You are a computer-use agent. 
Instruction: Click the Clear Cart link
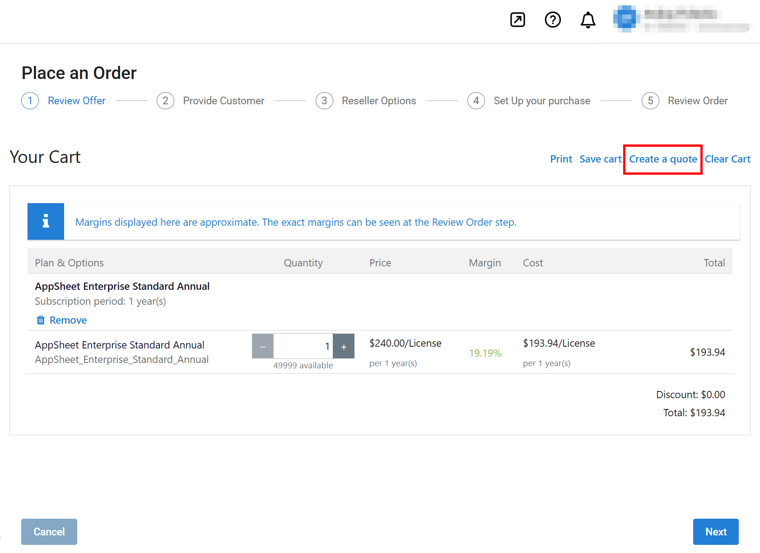click(x=727, y=159)
